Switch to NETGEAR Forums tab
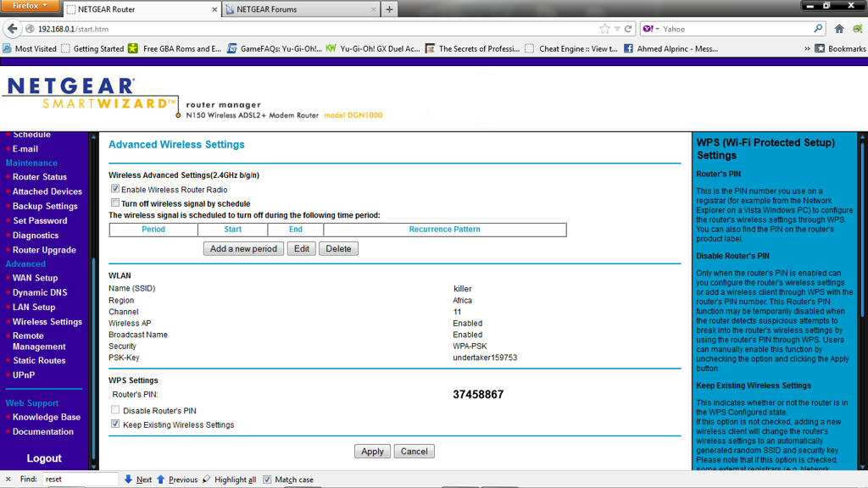 click(x=301, y=9)
